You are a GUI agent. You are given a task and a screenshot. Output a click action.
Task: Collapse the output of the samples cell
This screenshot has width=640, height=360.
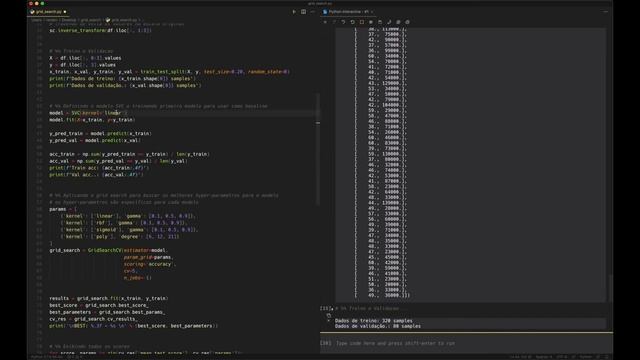(x=329, y=321)
